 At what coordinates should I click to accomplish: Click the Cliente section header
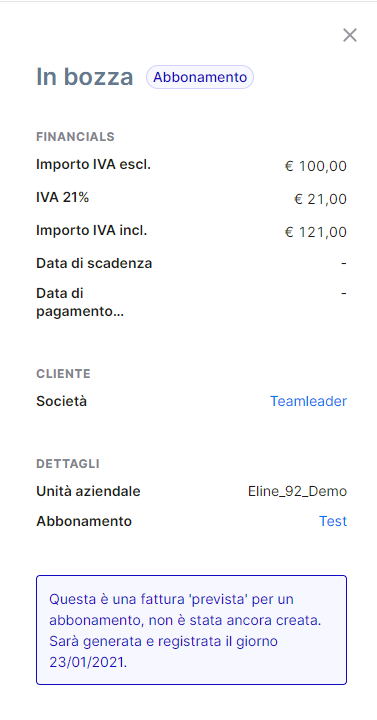63,374
